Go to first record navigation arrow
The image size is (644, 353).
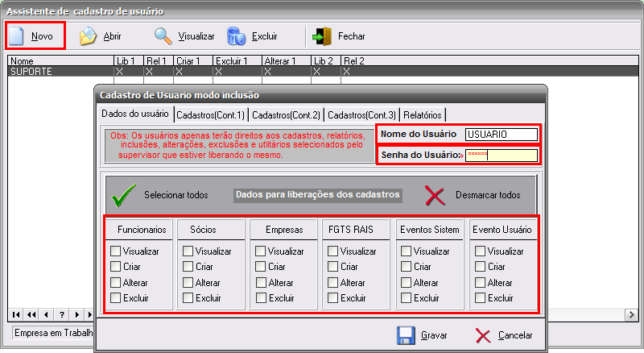(16, 315)
